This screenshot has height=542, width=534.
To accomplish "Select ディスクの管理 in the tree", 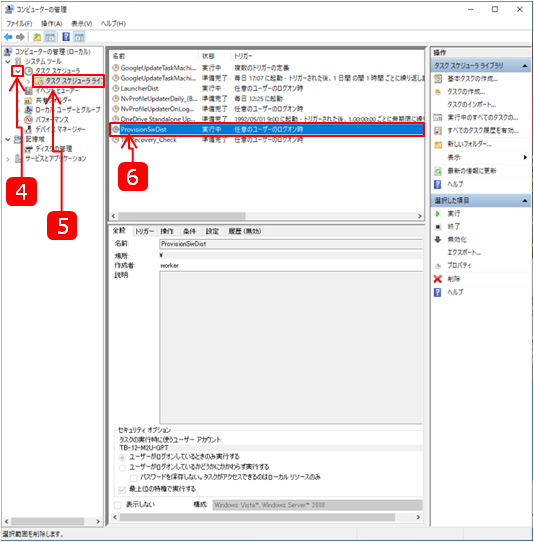I will point(54,149).
